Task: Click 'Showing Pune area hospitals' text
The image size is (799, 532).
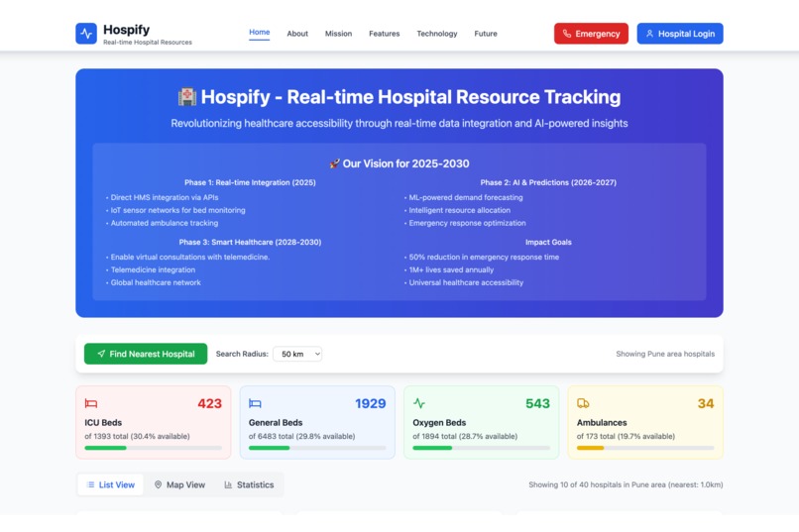Action: pyautogui.click(x=665, y=354)
